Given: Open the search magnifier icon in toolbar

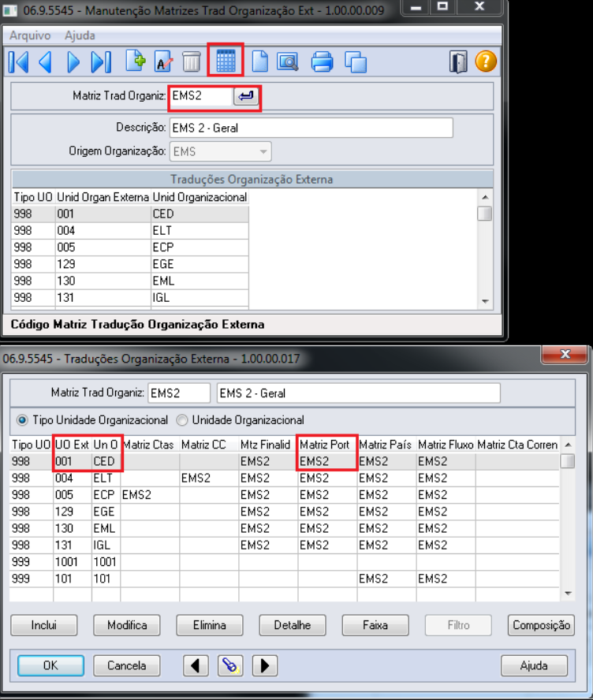Looking at the screenshot, I should 288,61.
